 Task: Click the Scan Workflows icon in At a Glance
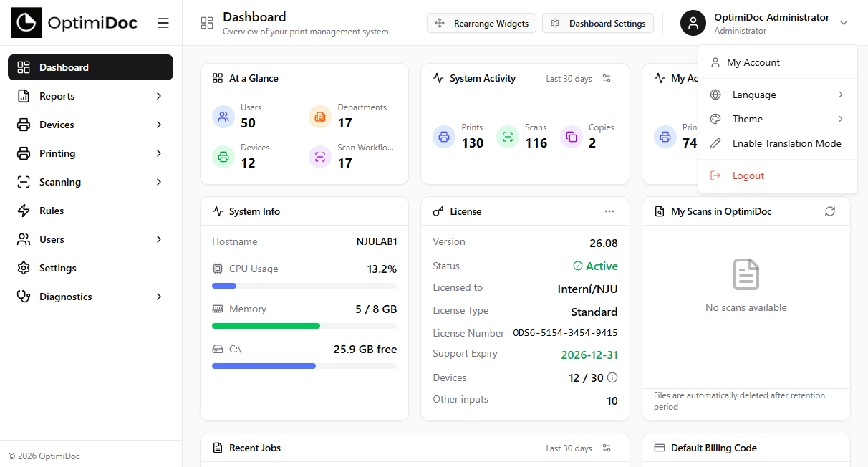pos(320,156)
